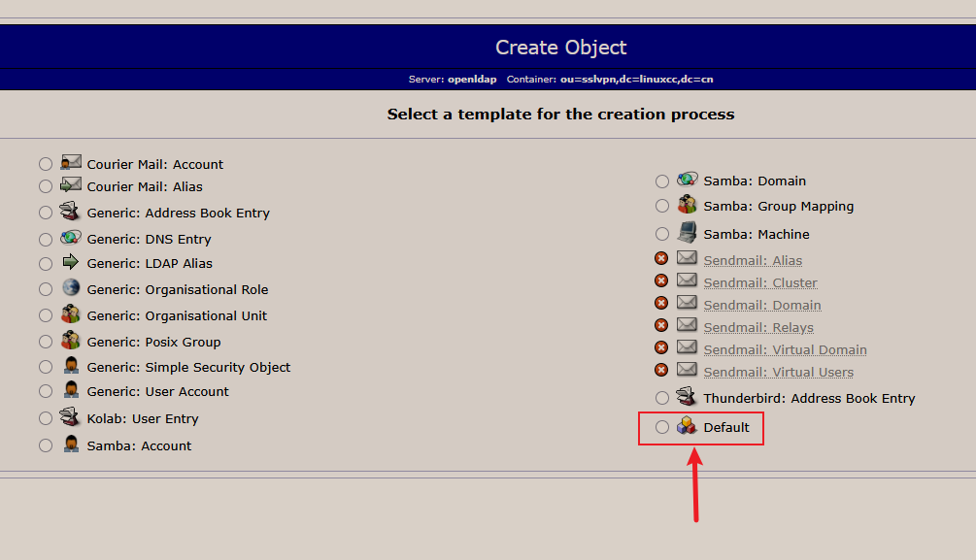Click the Generic: User Account person icon
Screen dimensions: 976x560
click(72, 389)
